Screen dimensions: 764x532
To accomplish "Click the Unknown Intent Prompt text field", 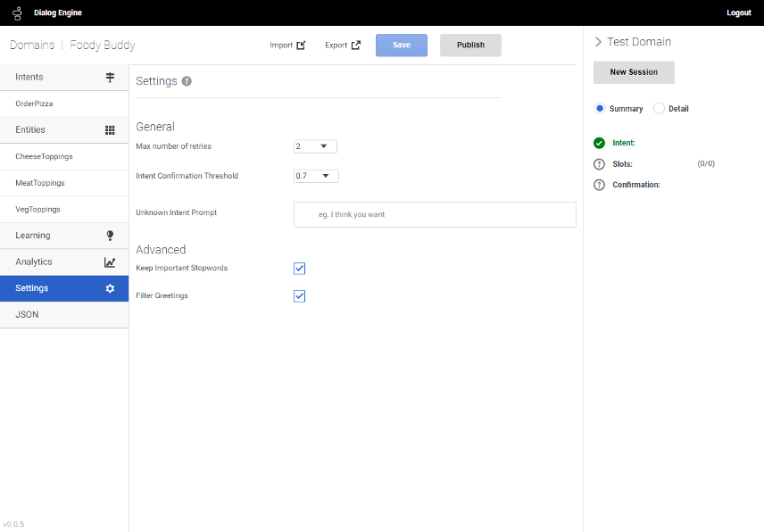I will [435, 214].
